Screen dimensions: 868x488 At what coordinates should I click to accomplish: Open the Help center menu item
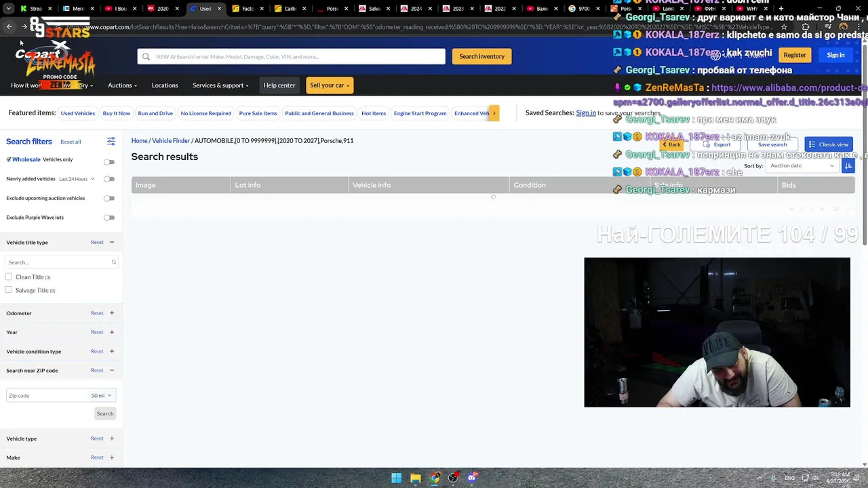tap(279, 85)
